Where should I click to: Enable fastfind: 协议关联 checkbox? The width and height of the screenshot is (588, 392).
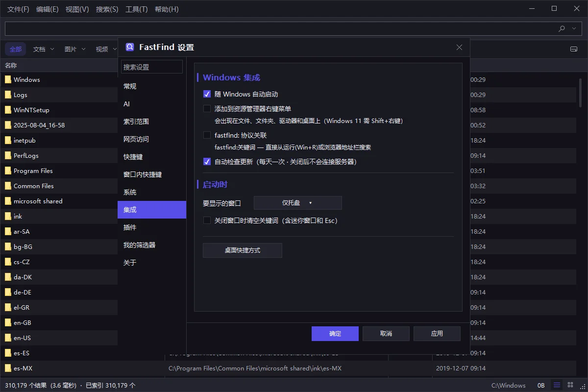207,135
